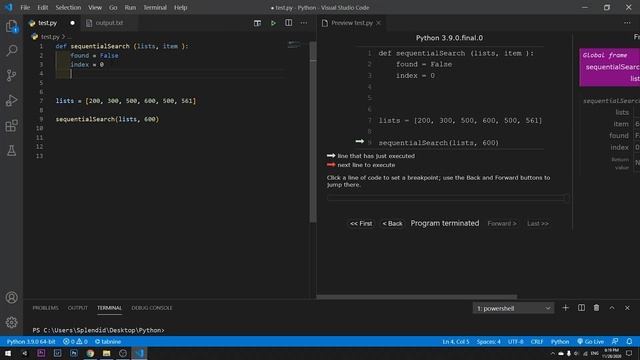Open the Explorer view in activity bar
Image resolution: width=640 pixels, height=360 pixels.
11,27
